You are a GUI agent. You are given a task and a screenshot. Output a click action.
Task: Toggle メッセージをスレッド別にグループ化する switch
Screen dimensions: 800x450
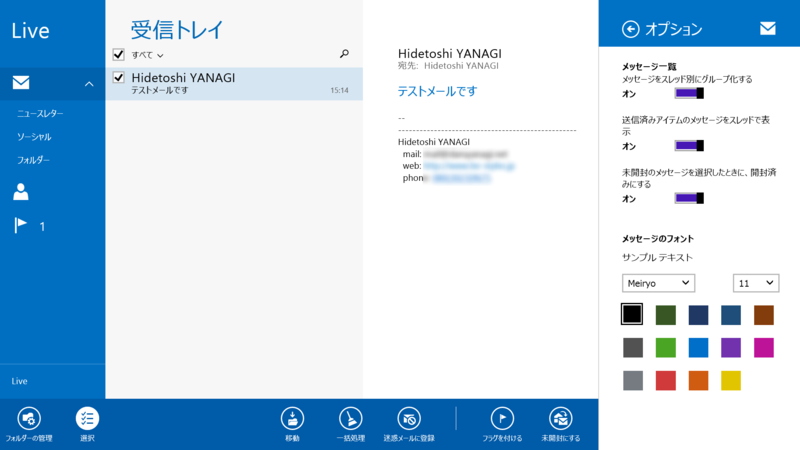689,93
